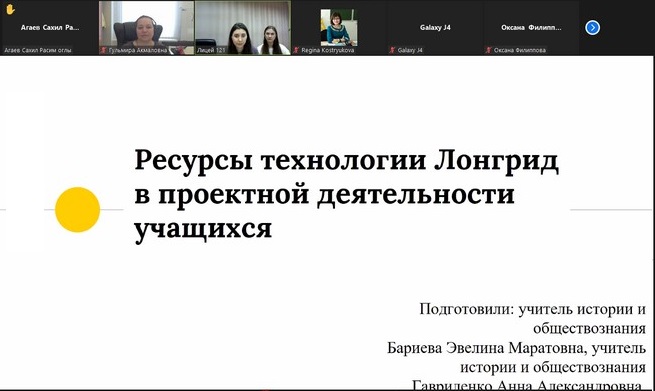Click the raised hand icon on Агаев tile

pos(10,9)
